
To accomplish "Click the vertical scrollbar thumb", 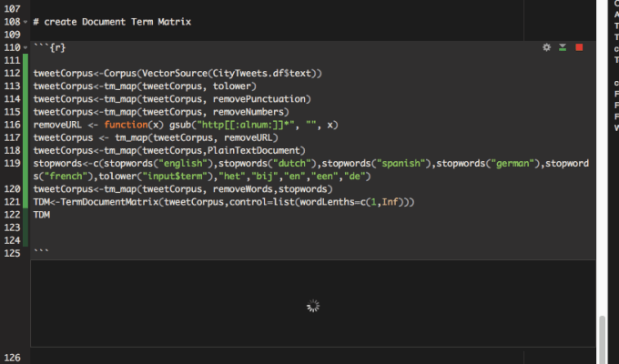I will (602, 339).
